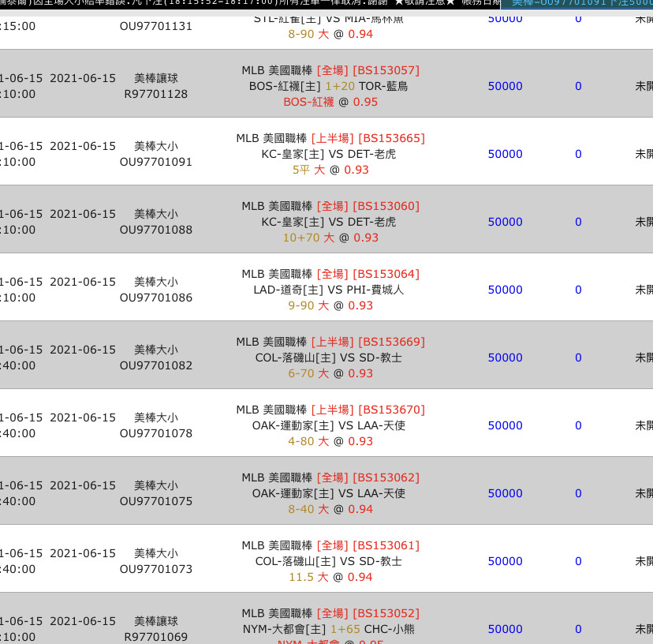Click result 0 in OU97701086 row
This screenshot has height=644, width=653.
click(x=578, y=290)
